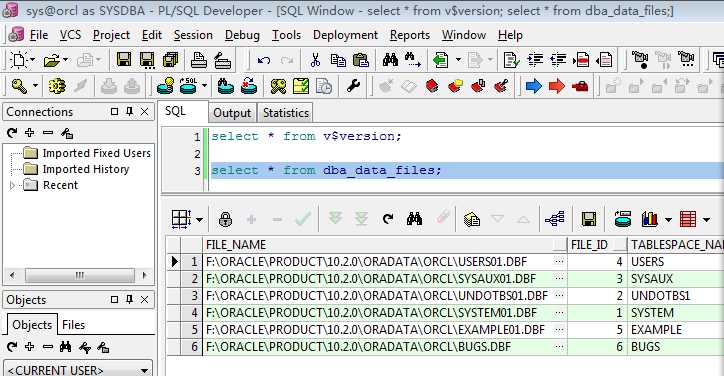
Task: Click the binoculars icon in Objects panel
Action: coord(66,347)
